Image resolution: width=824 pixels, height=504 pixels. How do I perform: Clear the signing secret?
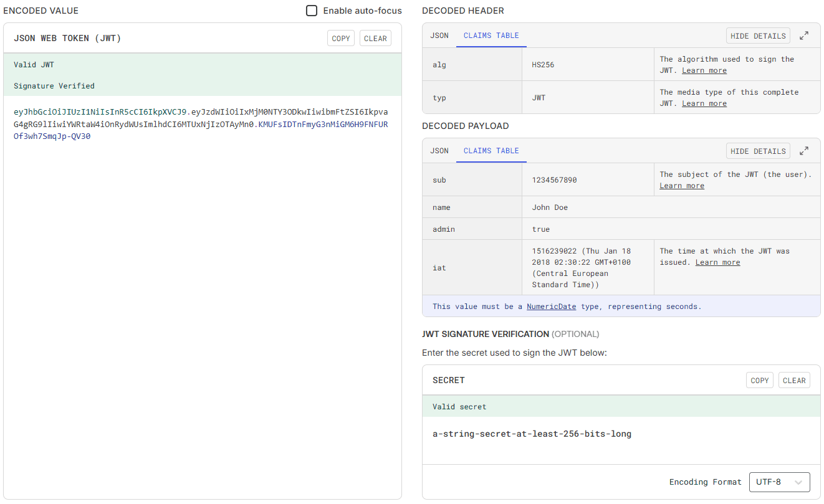coord(794,380)
